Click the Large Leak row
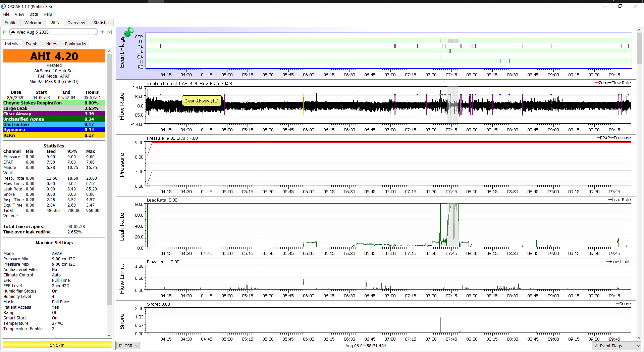644x352 pixels. tap(54, 108)
